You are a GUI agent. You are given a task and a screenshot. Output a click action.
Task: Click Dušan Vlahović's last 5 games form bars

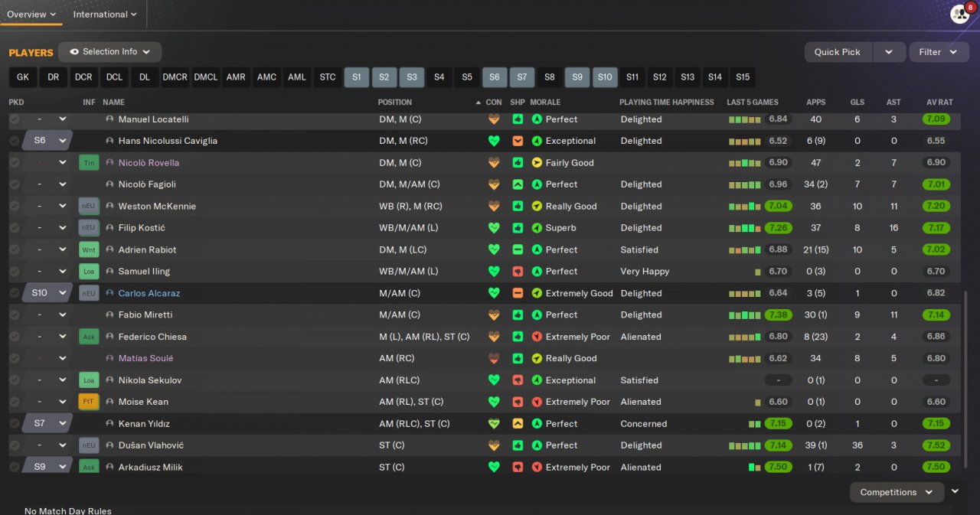[745, 445]
